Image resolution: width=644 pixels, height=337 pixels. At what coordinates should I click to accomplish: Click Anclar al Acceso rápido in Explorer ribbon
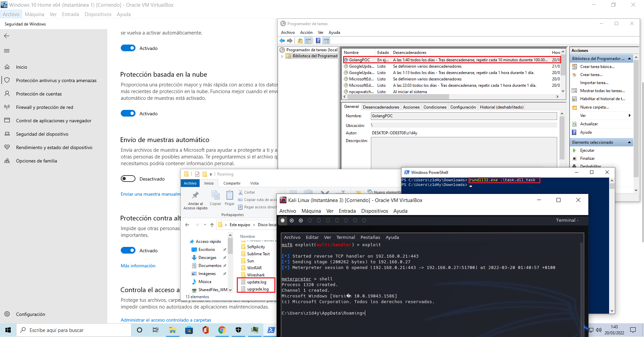click(x=196, y=200)
